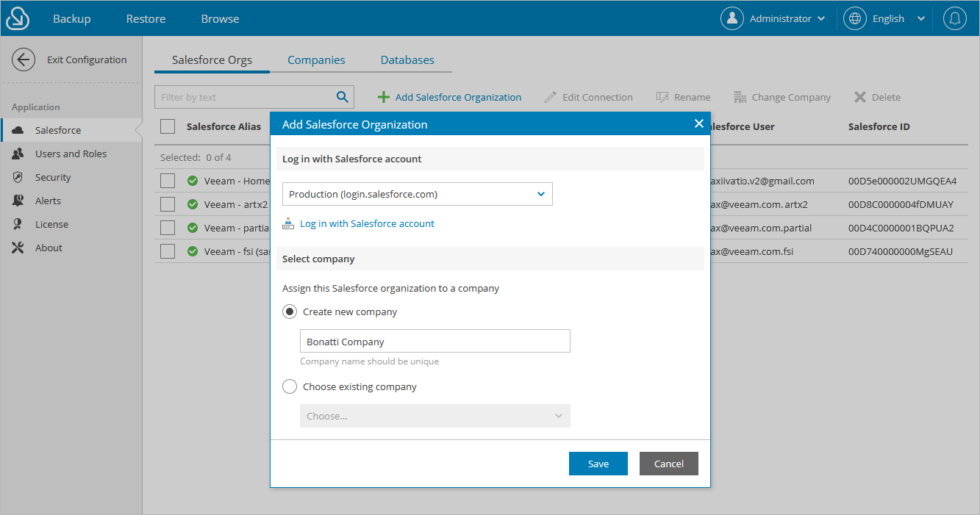
Task: Close the Add Salesforce Organization dialog
Action: [698, 123]
